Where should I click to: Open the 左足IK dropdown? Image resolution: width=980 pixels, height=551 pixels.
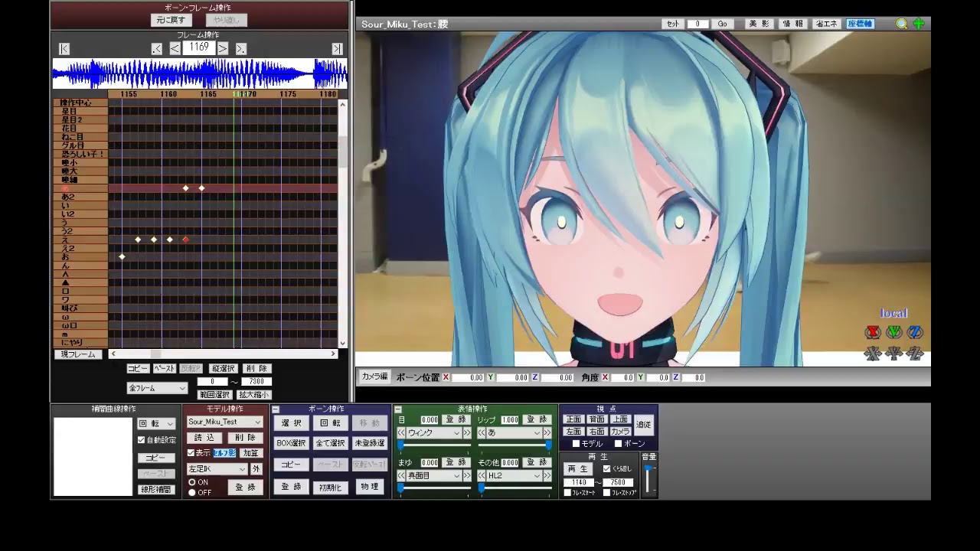[x=217, y=469]
